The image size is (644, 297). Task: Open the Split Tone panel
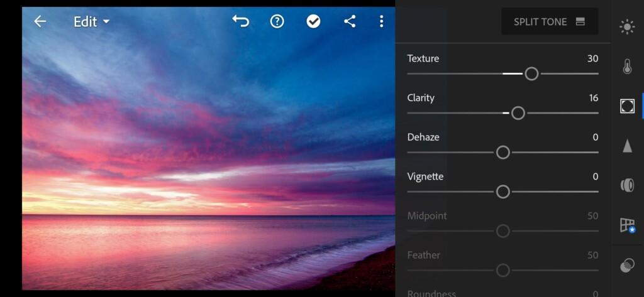tap(550, 22)
